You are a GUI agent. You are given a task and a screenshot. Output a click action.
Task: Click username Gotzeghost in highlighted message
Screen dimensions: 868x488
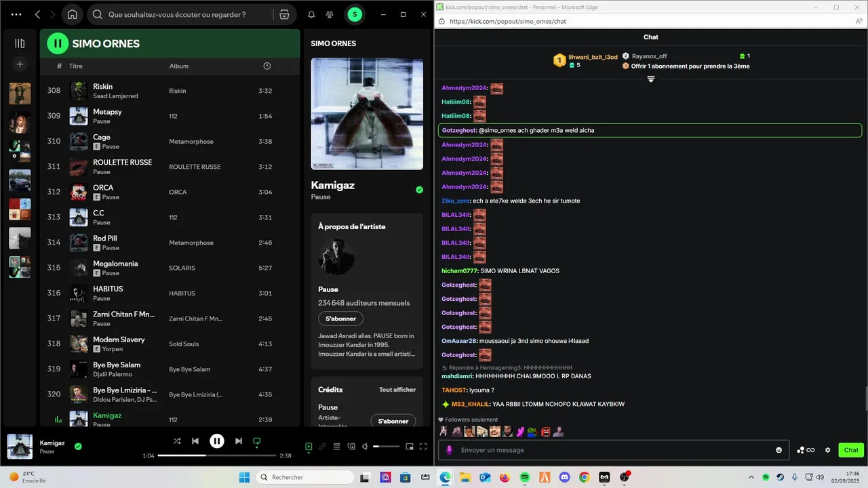459,130
